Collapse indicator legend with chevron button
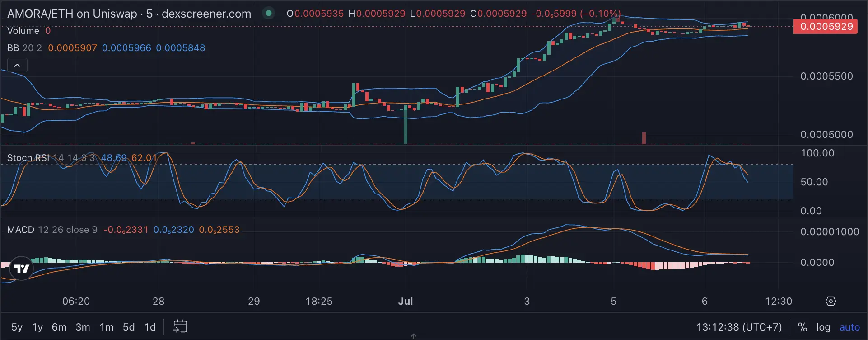 click(17, 66)
